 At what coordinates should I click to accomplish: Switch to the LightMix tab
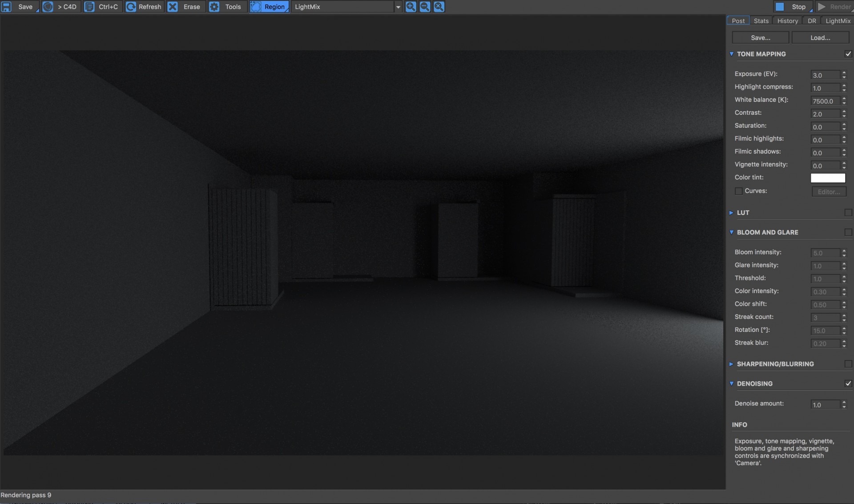[838, 21]
